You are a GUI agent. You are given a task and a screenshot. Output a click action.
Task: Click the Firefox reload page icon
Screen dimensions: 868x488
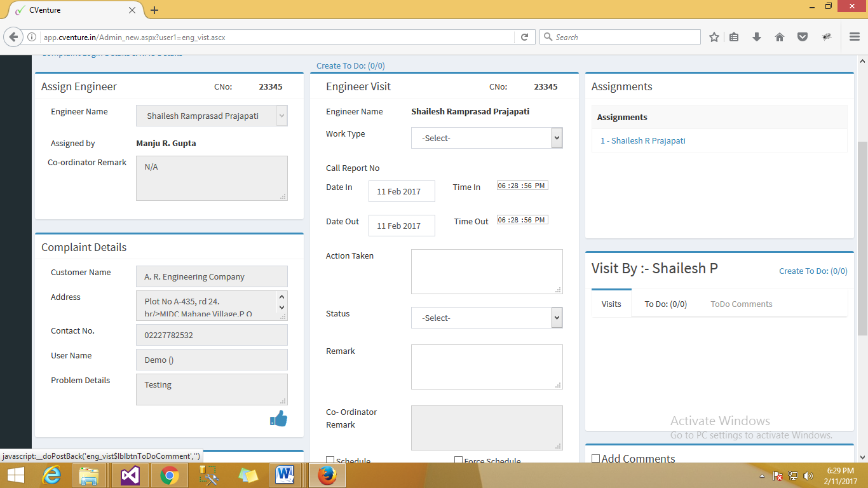click(x=525, y=37)
